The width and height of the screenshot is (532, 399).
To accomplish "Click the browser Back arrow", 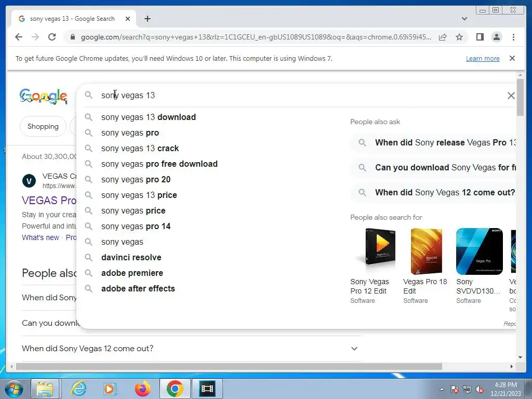I will (x=19, y=37).
